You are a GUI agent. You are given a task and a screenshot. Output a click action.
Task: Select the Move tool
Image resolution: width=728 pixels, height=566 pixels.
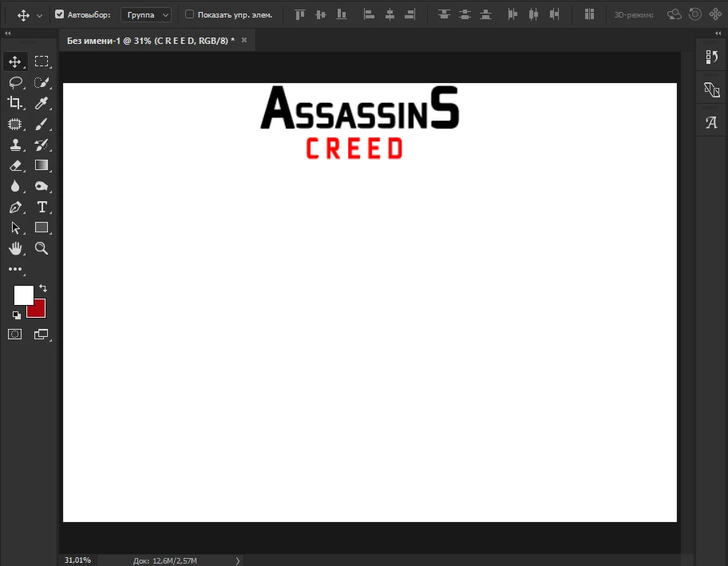coord(14,61)
